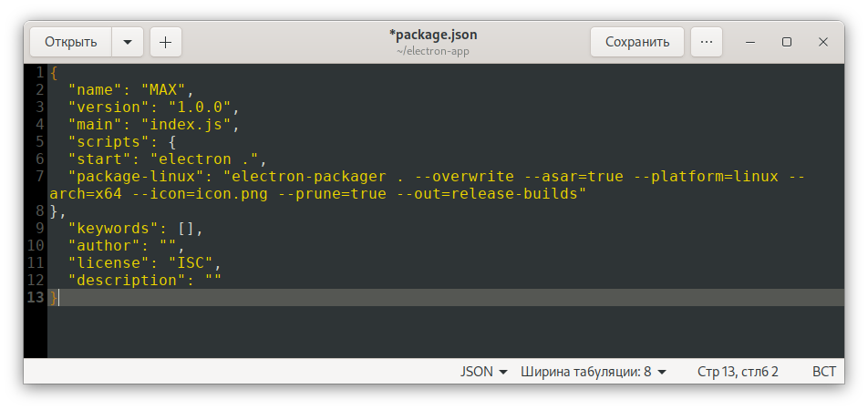Image resolution: width=868 pixels, height=410 pixels.
Task: Place cursor in "MAX" name value
Action: [x=164, y=90]
